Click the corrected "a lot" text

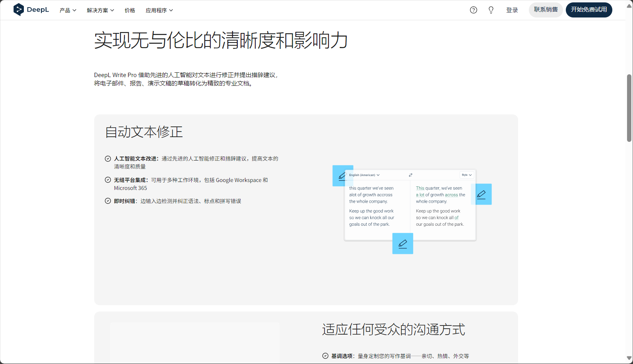(420, 195)
